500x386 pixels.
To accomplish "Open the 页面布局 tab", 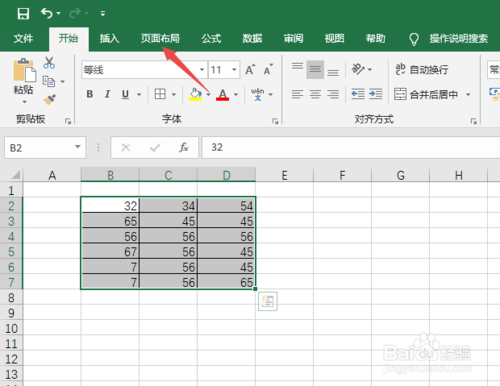I will coord(160,39).
